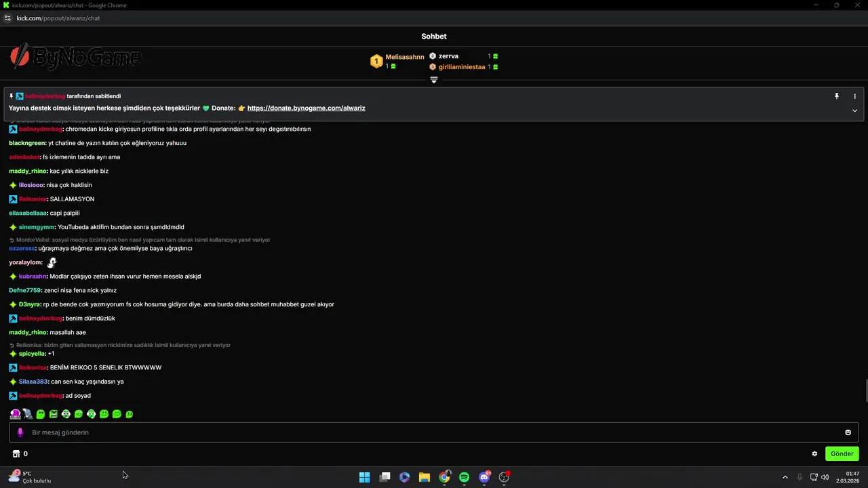Open the Windows Start menu

tap(364, 477)
